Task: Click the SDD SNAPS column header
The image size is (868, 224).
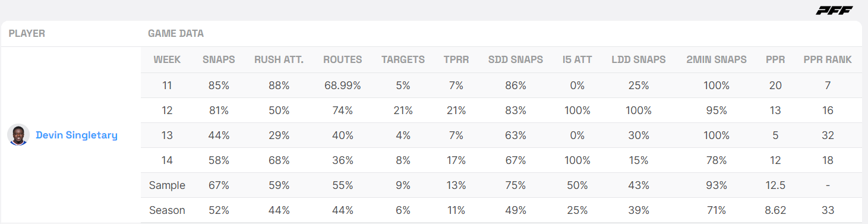Action: 516,59
